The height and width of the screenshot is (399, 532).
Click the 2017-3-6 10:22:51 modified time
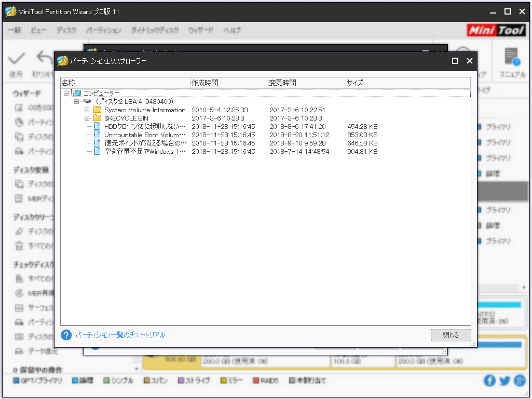coord(297,110)
